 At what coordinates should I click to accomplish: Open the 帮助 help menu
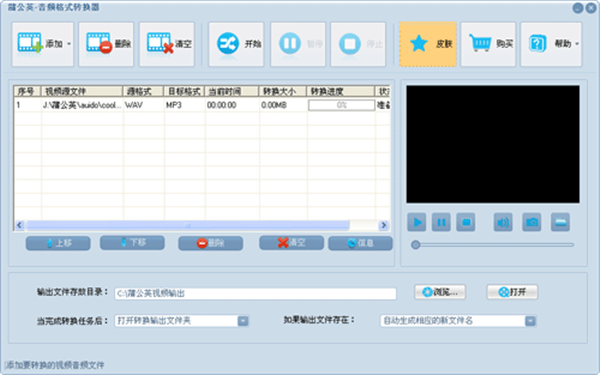pyautogui.click(x=551, y=44)
